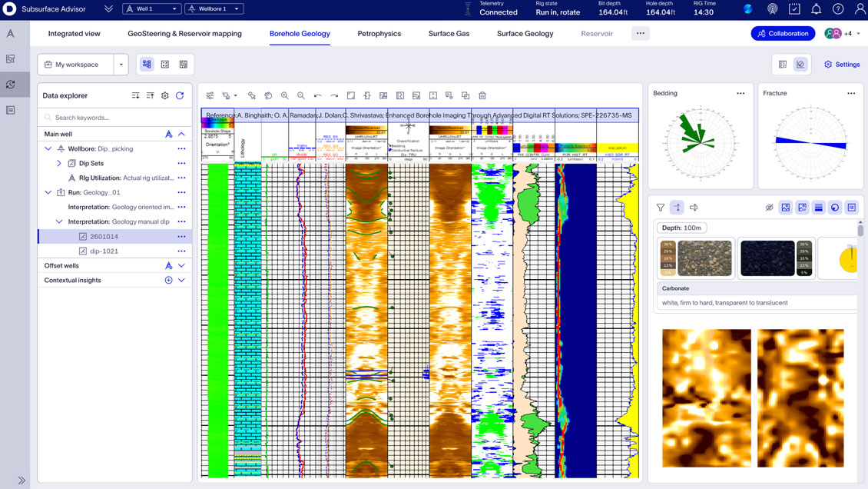Switch to the Petrophysics tab
Viewport: 868px width, 489px height.
point(379,33)
